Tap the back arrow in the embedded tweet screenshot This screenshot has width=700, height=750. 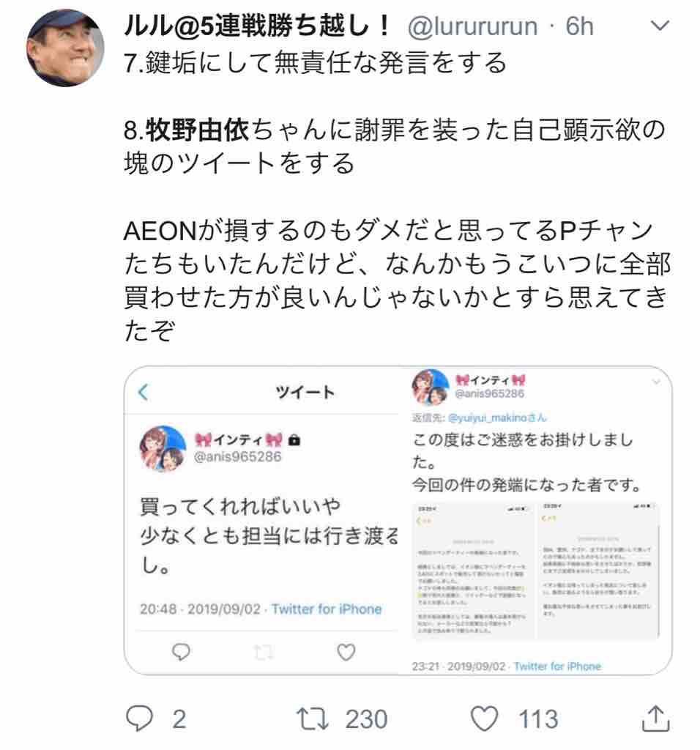tap(143, 393)
